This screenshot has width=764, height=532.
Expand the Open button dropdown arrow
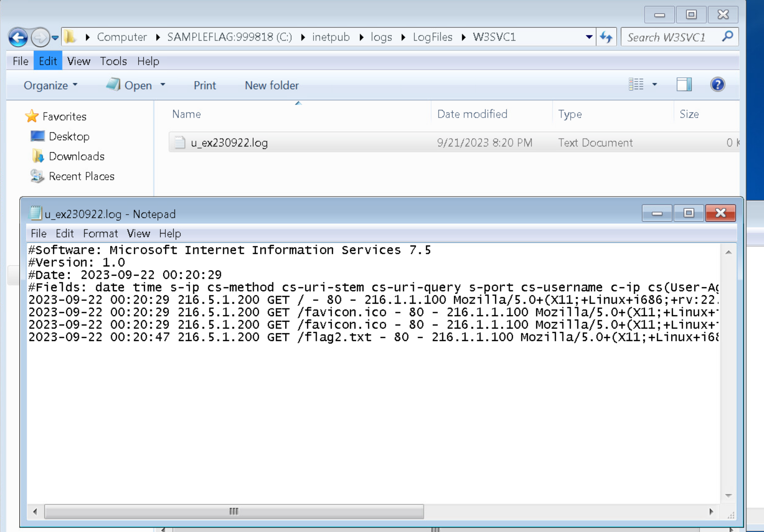point(163,85)
